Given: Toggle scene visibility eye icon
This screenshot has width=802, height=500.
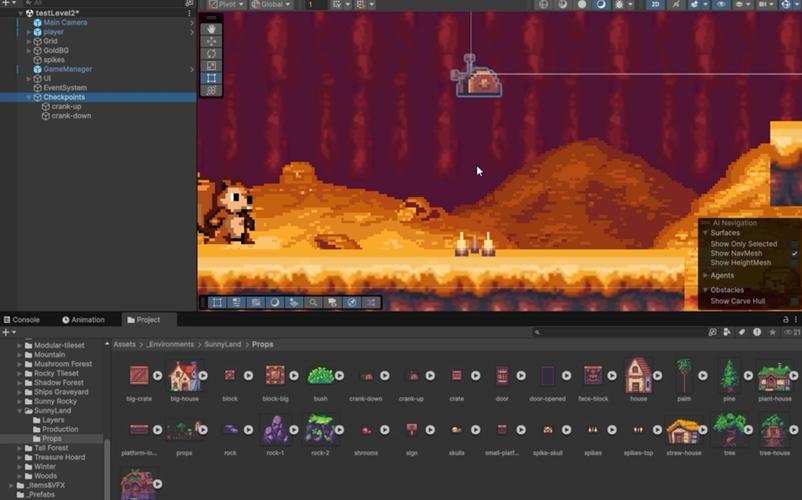Looking at the screenshot, I should click(x=721, y=5).
